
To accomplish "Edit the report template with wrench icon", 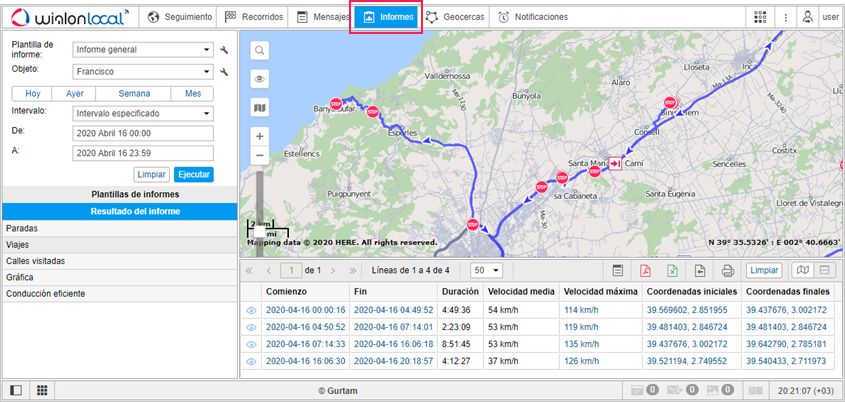I will (x=225, y=48).
